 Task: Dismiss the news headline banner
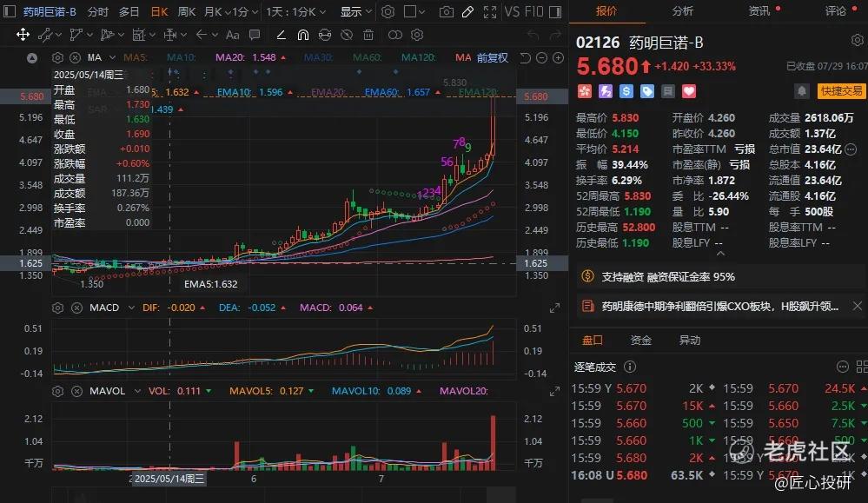[x=857, y=306]
